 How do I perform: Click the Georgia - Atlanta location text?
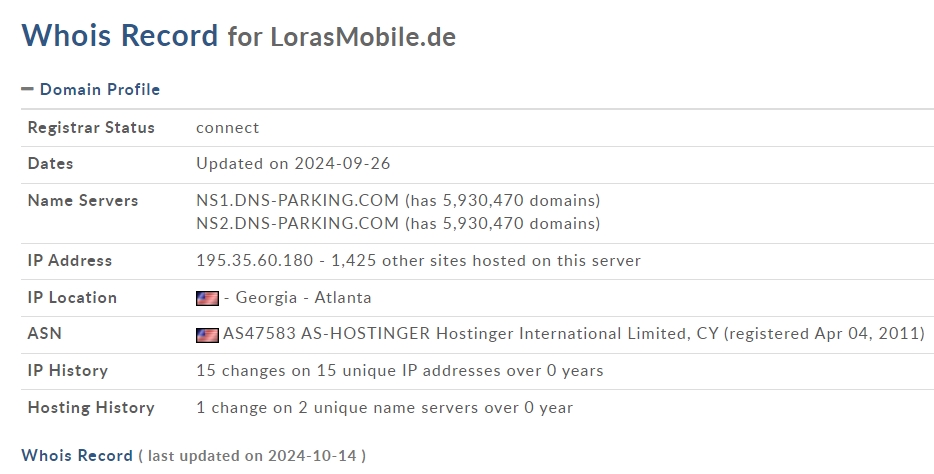coord(303,298)
